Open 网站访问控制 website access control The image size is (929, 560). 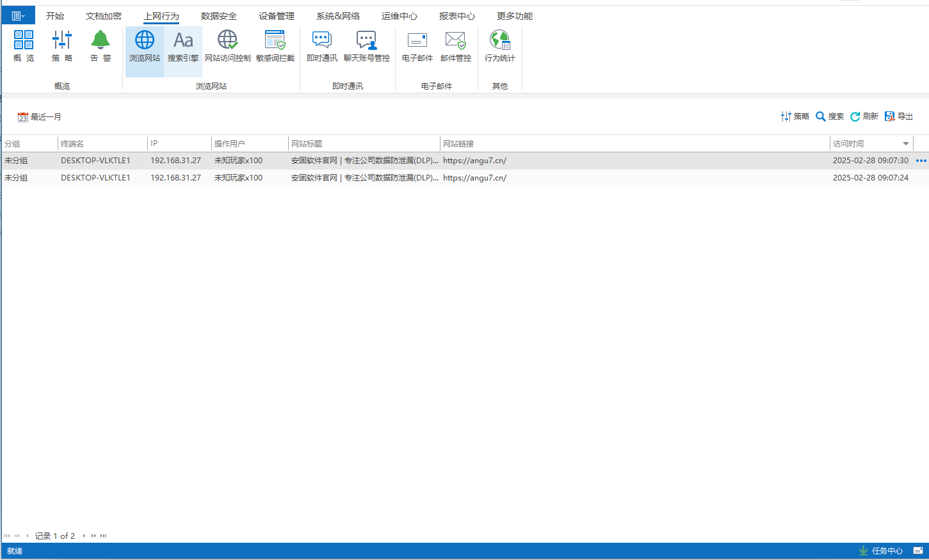tap(227, 46)
